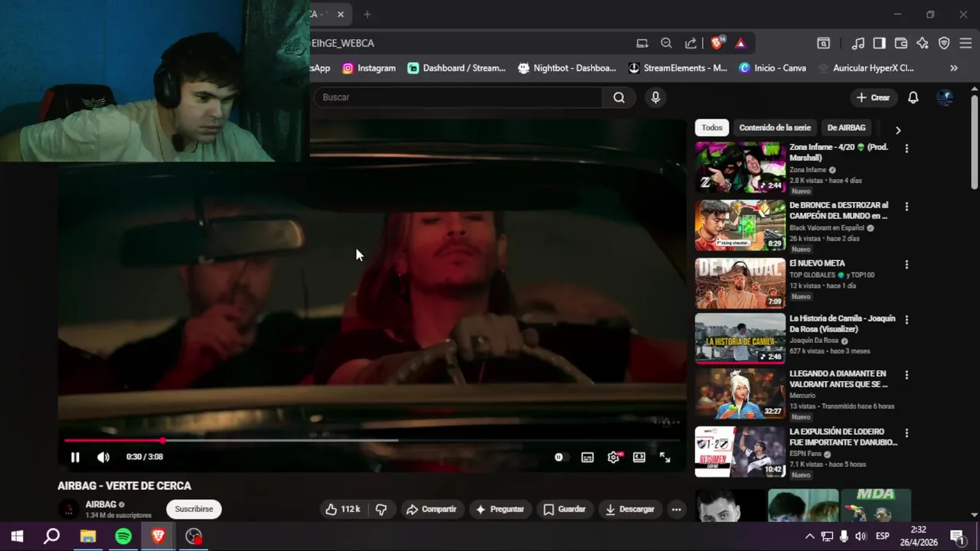
Task: Click the zoom magnifier icon in address bar
Action: pos(666,43)
